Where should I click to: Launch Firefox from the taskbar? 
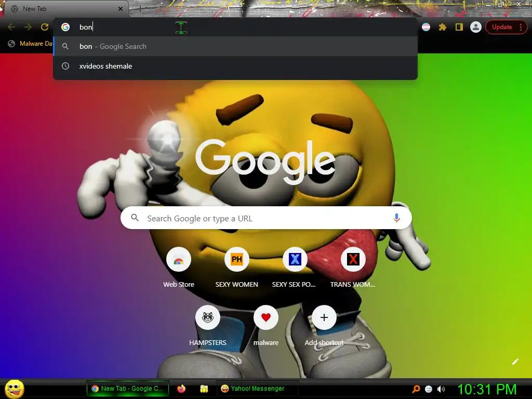tap(181, 389)
